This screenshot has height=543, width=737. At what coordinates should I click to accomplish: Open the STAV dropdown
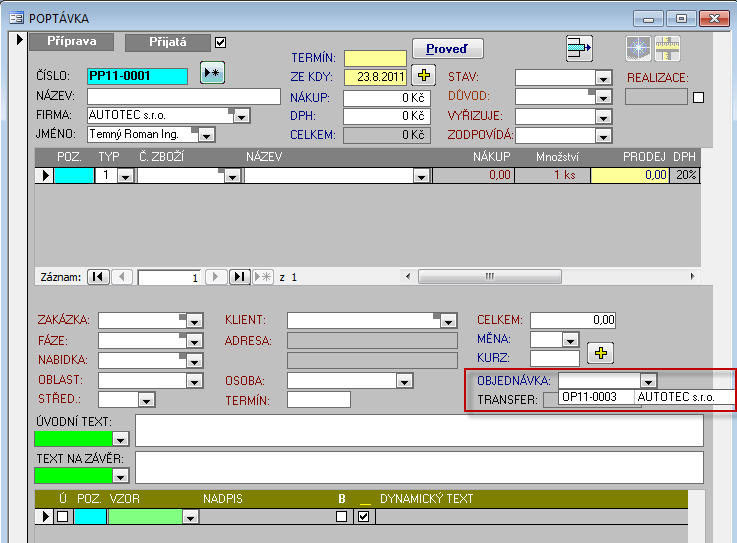(603, 78)
